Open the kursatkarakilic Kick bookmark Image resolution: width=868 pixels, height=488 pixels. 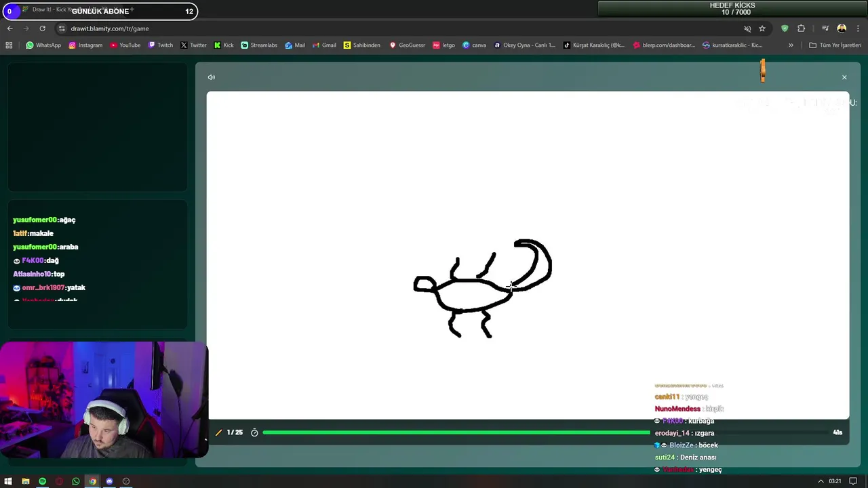point(732,45)
